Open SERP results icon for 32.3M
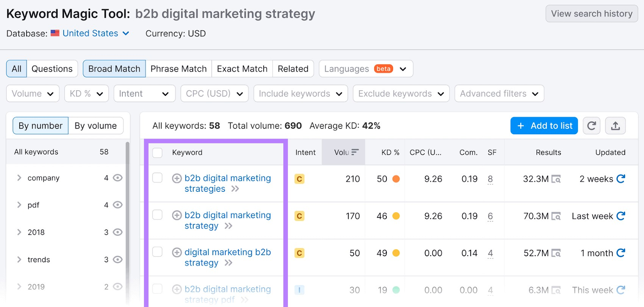The height and width of the screenshot is (307, 644). coord(556,179)
